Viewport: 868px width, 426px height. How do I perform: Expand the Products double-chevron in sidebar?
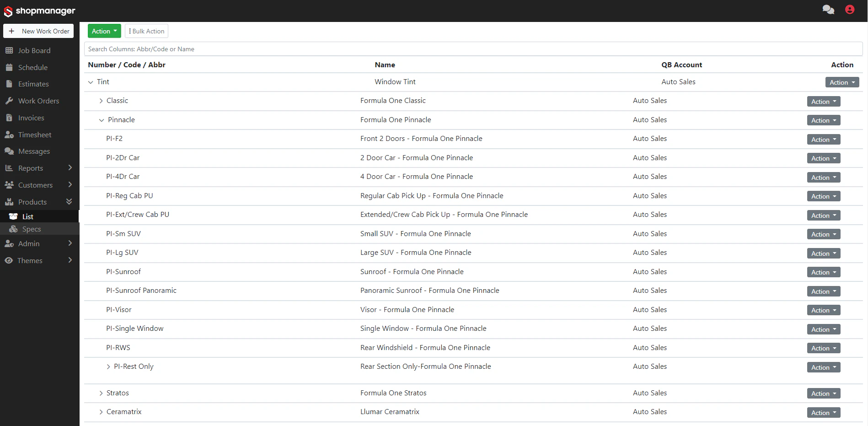pyautogui.click(x=70, y=201)
